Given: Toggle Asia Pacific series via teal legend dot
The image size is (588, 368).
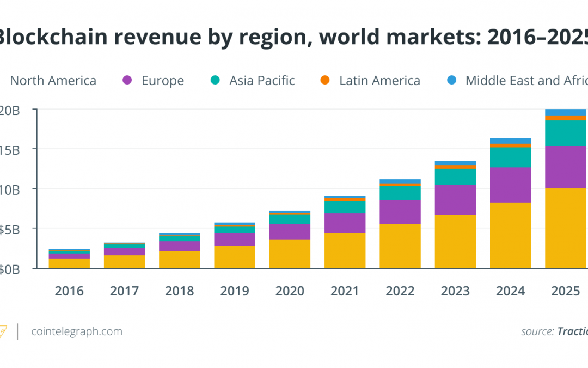Looking at the screenshot, I should pos(215,80).
